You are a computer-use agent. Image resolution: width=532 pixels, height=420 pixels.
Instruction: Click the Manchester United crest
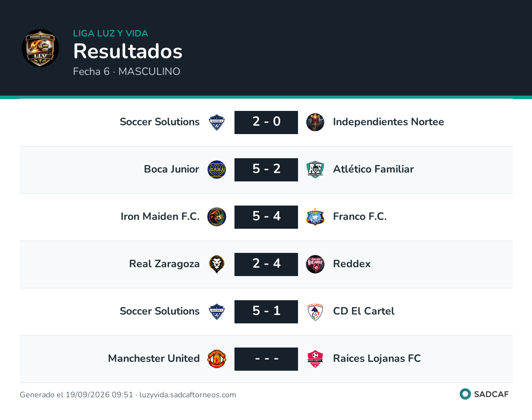[x=216, y=359]
